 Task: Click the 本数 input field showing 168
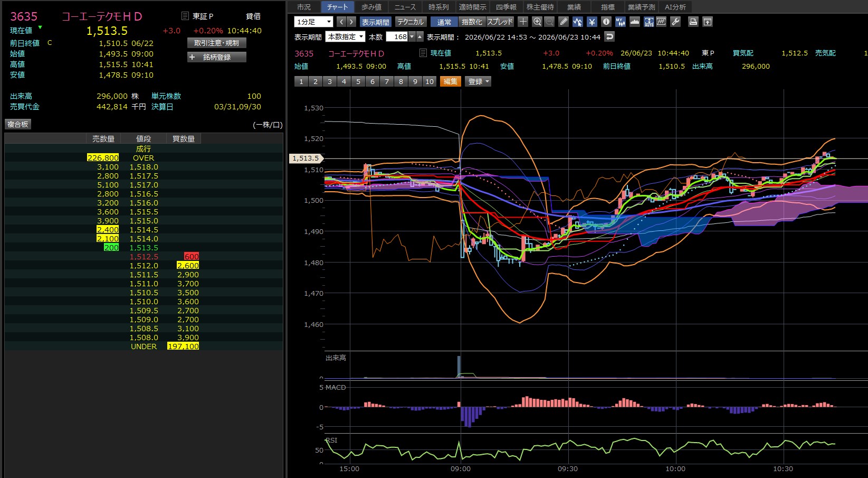point(397,37)
